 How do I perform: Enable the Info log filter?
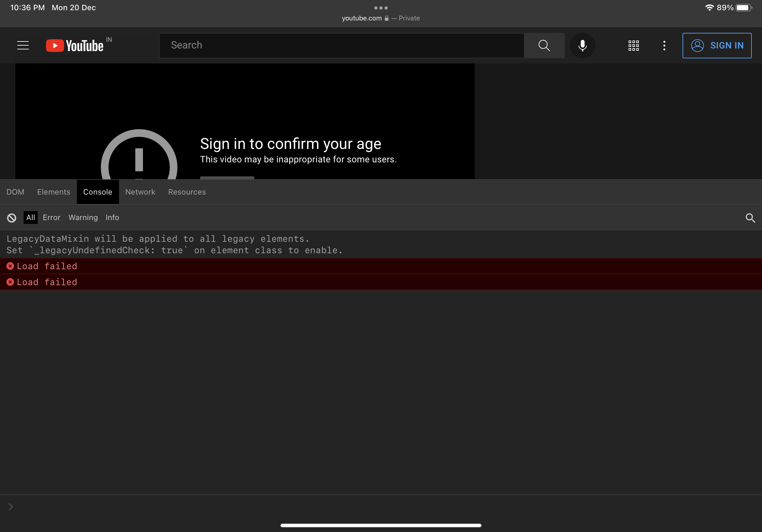click(112, 218)
